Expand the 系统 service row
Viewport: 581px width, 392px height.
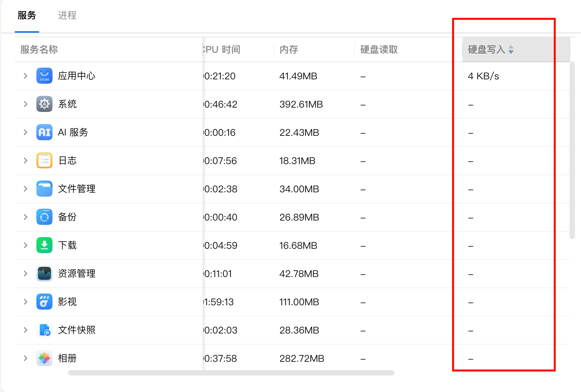(26, 104)
